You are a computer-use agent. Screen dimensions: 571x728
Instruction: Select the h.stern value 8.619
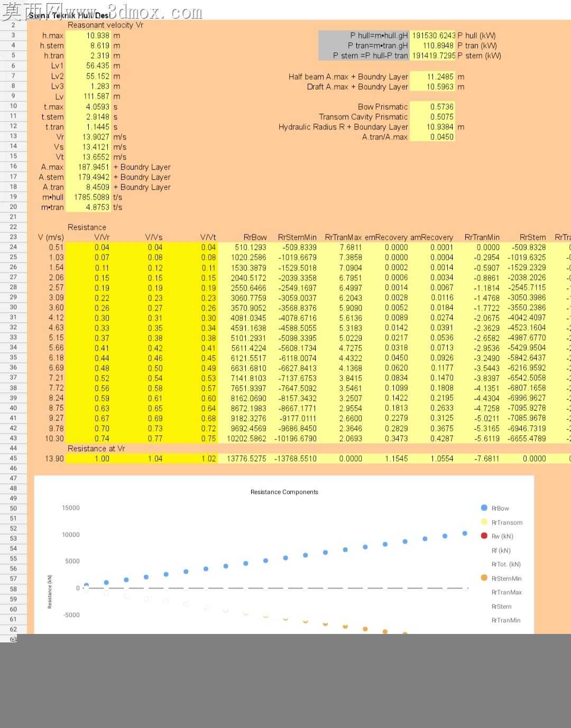99,45
